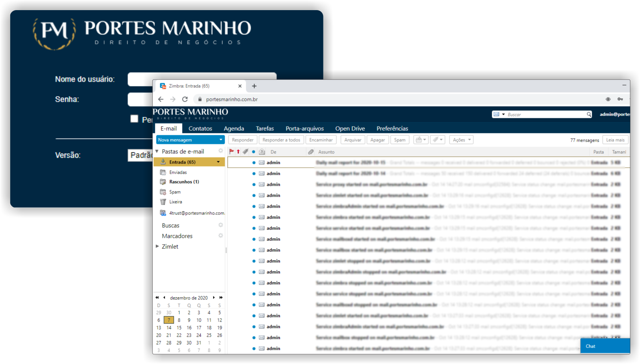Go to the previous month in the mini calendar

click(164, 298)
